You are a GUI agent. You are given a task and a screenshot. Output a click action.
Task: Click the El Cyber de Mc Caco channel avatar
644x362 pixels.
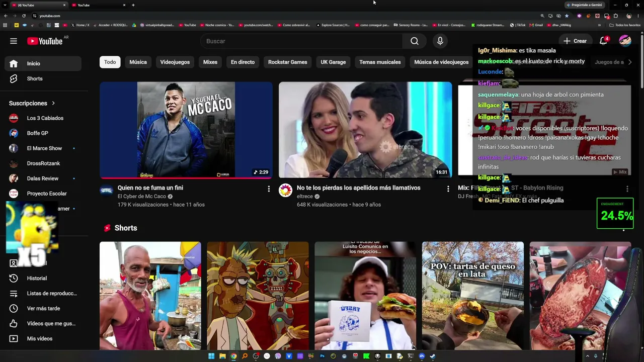107,191
